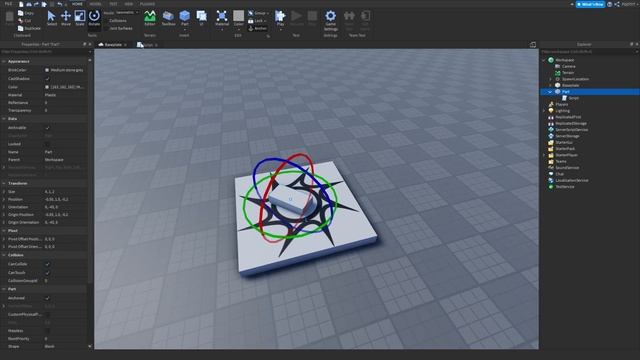Click the Play test icon
This screenshot has height=360, width=640.
pyautogui.click(x=280, y=16)
